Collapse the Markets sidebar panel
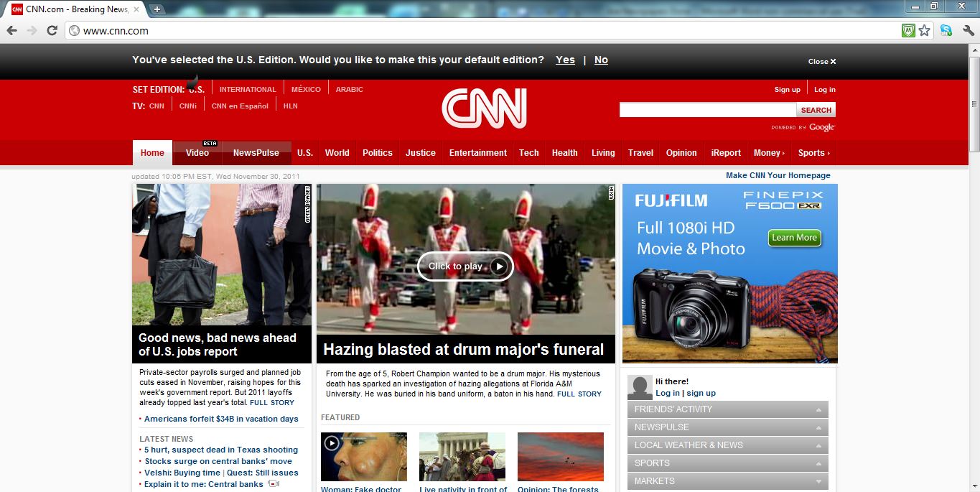Viewport: 980px width, 492px height. point(727,481)
